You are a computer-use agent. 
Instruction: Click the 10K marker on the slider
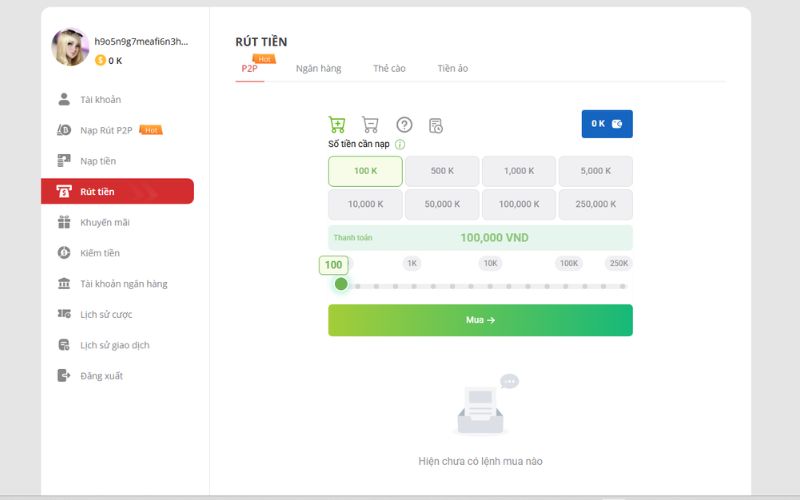click(x=490, y=263)
